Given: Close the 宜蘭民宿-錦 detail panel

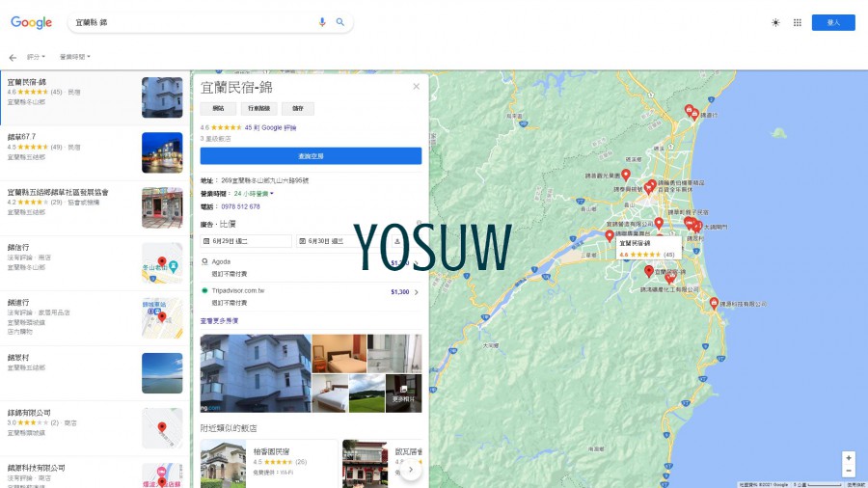Looking at the screenshot, I should click(x=417, y=86).
